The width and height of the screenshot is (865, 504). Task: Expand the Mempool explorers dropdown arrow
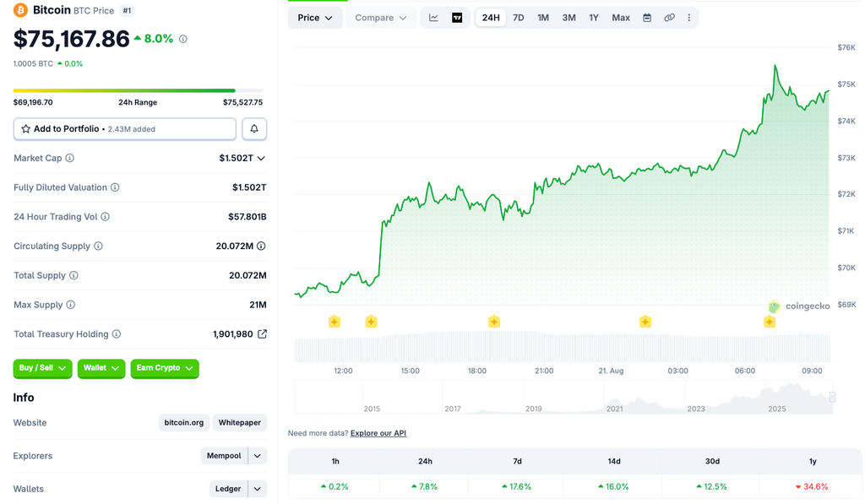tap(258, 456)
